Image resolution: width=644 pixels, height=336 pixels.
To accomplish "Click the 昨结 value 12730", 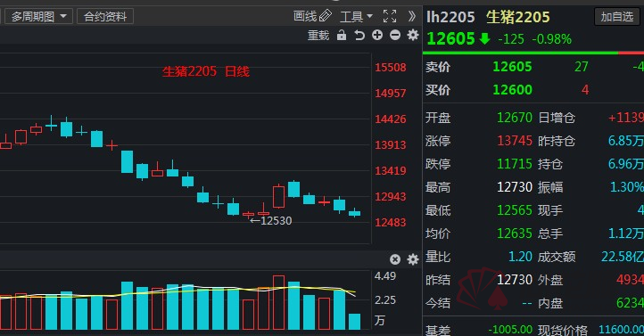I will [x=515, y=280].
